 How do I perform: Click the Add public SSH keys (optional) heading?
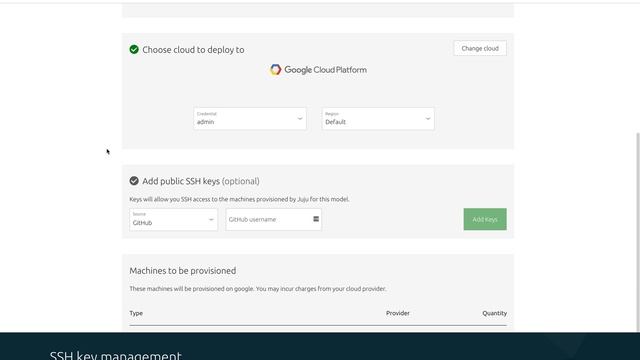pos(201,181)
